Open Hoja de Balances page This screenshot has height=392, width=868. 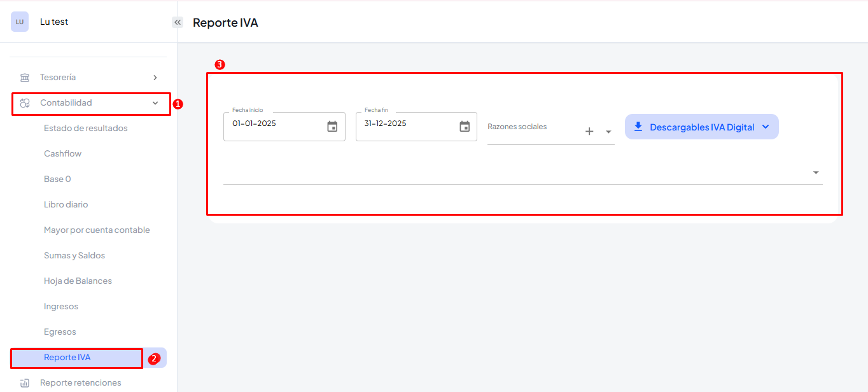pos(78,281)
